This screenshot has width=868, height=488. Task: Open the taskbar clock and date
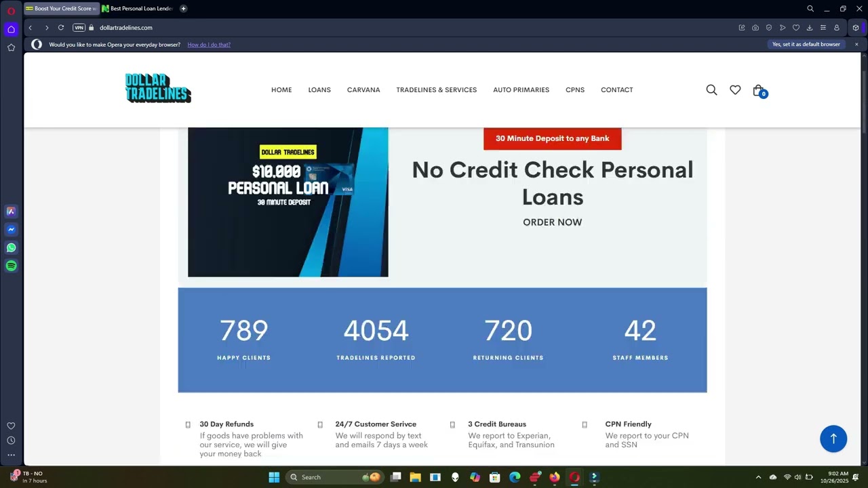[x=834, y=477]
